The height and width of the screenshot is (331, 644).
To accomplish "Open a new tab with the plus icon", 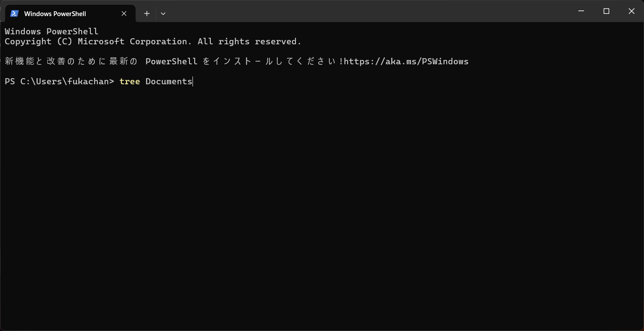I will pos(147,13).
